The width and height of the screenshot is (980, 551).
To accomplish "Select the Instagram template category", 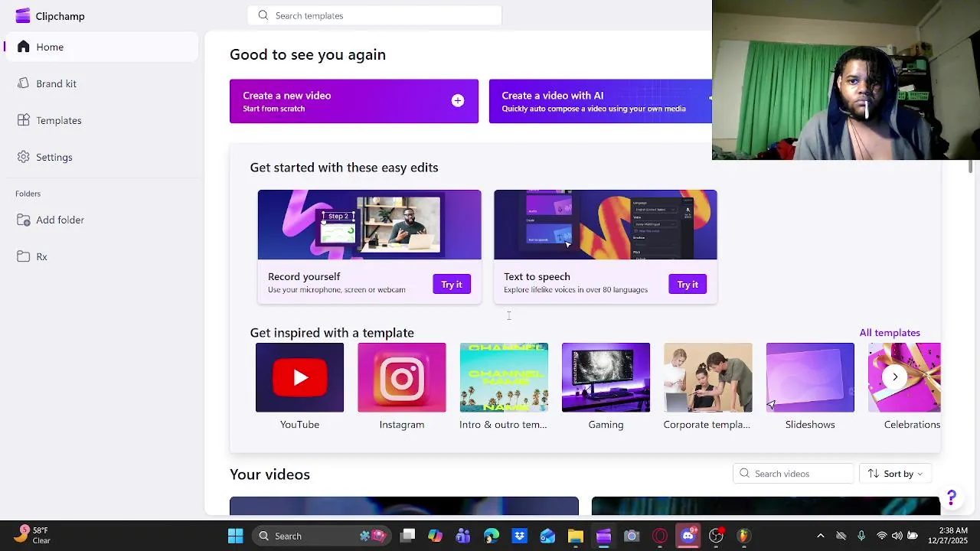I will 402,386.
